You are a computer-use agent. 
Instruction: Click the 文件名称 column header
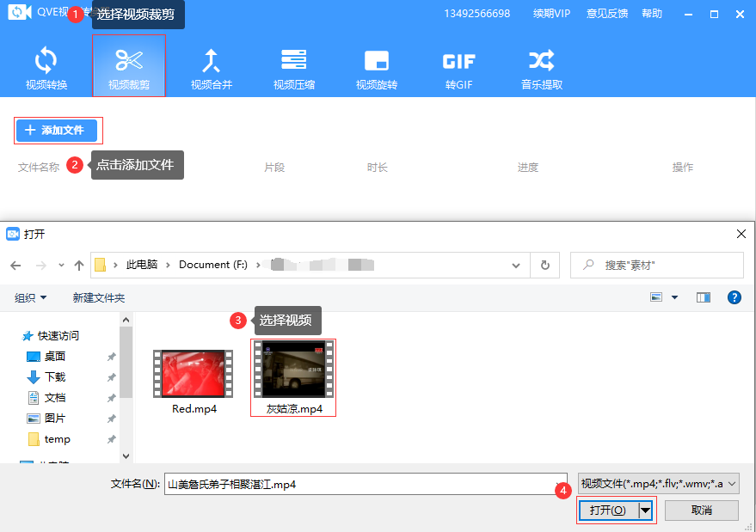[x=39, y=168]
